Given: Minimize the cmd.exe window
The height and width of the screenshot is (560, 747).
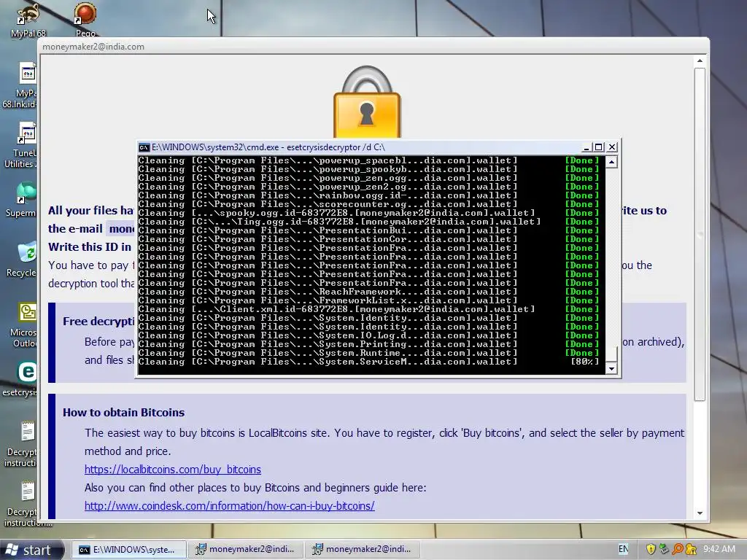Looking at the screenshot, I should 587,147.
